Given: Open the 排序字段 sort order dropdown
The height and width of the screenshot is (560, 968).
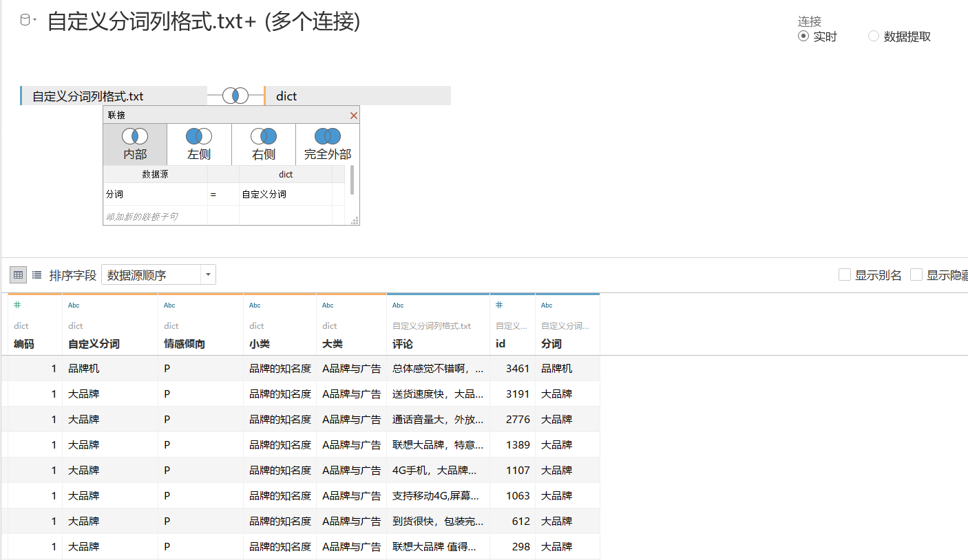Looking at the screenshot, I should 158,275.
